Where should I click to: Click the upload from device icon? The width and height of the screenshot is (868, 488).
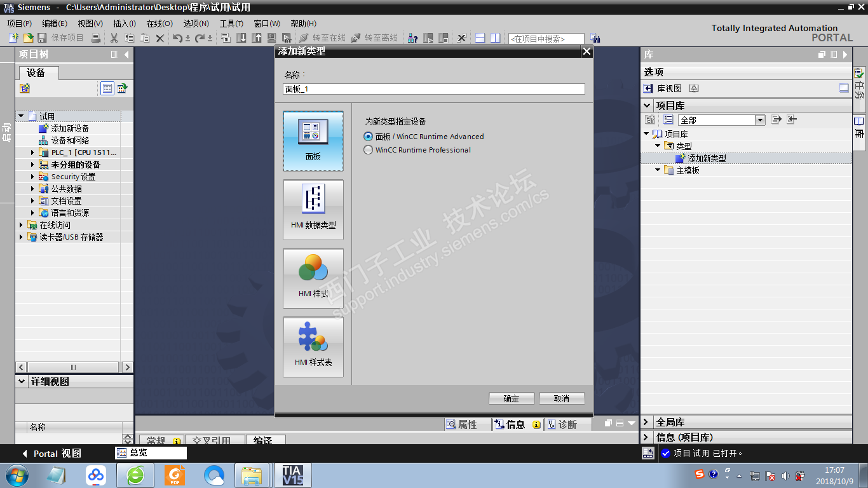click(257, 38)
